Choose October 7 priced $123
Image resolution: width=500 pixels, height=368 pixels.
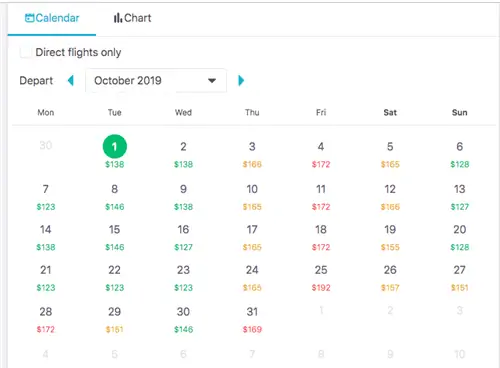click(46, 197)
